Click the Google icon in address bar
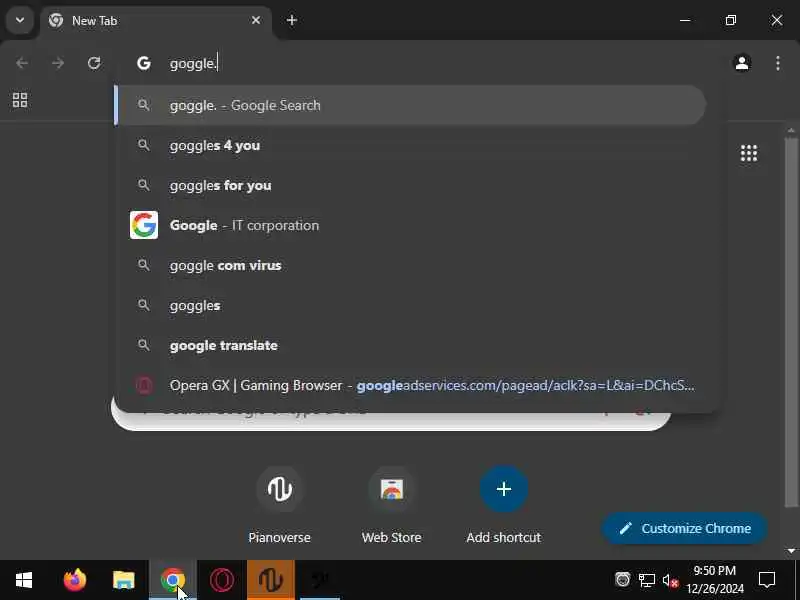Screen dimensions: 800x600 144,63
